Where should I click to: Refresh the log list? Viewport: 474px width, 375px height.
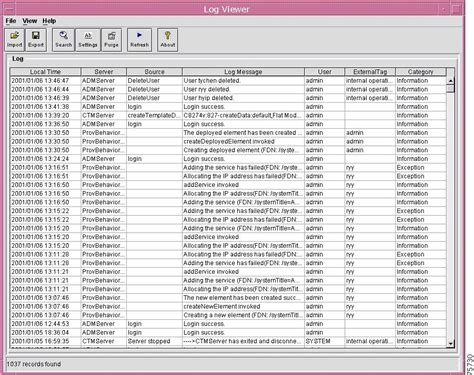tap(139, 40)
